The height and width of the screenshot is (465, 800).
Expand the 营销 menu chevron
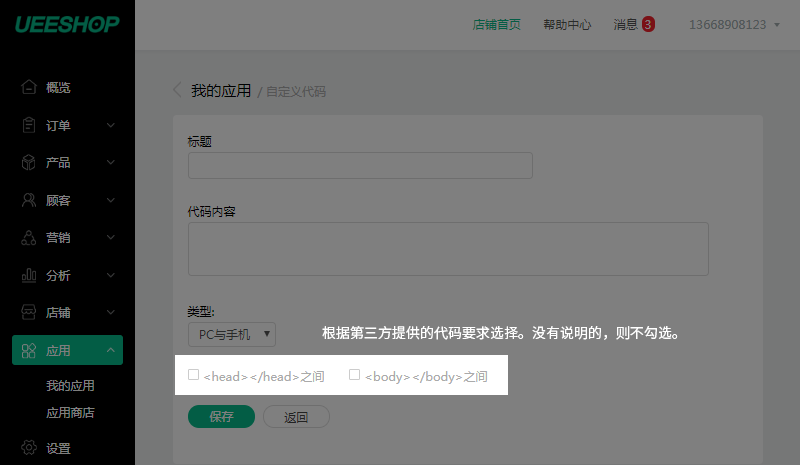point(111,237)
